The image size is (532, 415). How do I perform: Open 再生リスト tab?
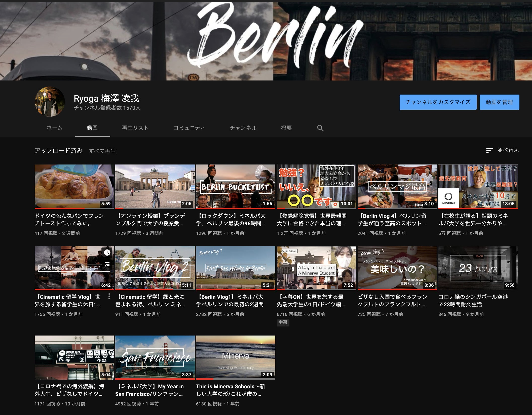click(x=135, y=128)
